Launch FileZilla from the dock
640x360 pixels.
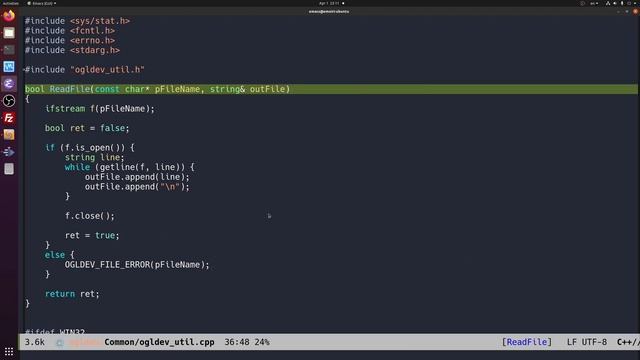pyautogui.click(x=9, y=118)
